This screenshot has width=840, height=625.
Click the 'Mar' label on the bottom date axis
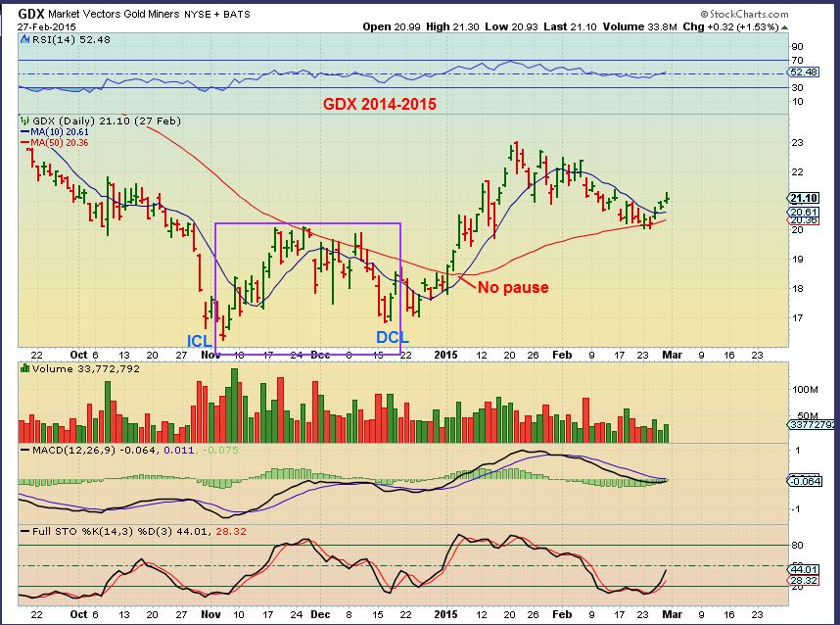(x=672, y=615)
